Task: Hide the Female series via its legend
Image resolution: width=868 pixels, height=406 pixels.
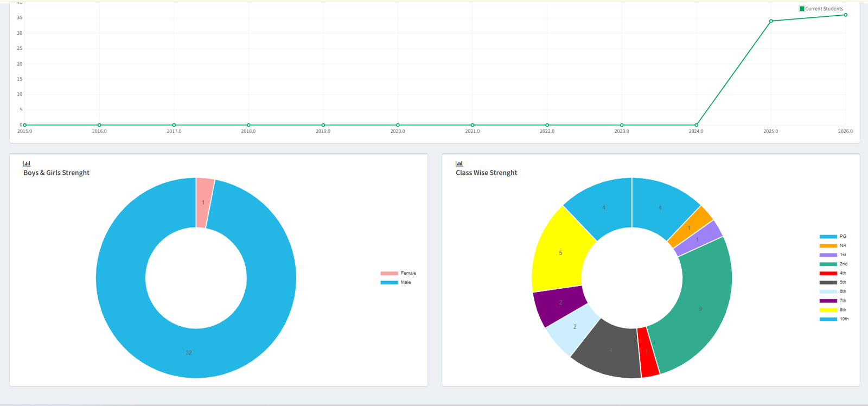Action: pyautogui.click(x=398, y=273)
